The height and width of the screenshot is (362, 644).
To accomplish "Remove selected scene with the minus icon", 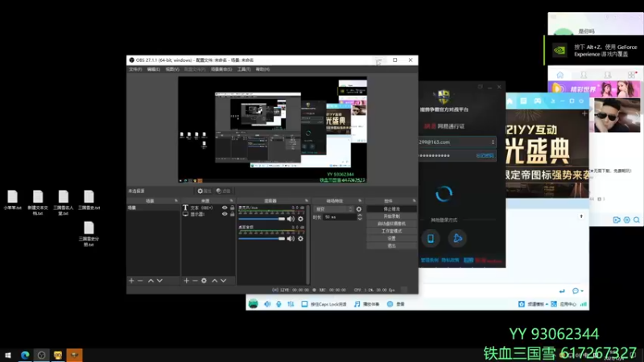I will (x=140, y=281).
